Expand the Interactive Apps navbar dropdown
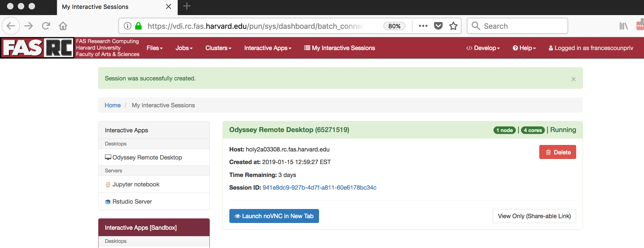 pyautogui.click(x=268, y=48)
